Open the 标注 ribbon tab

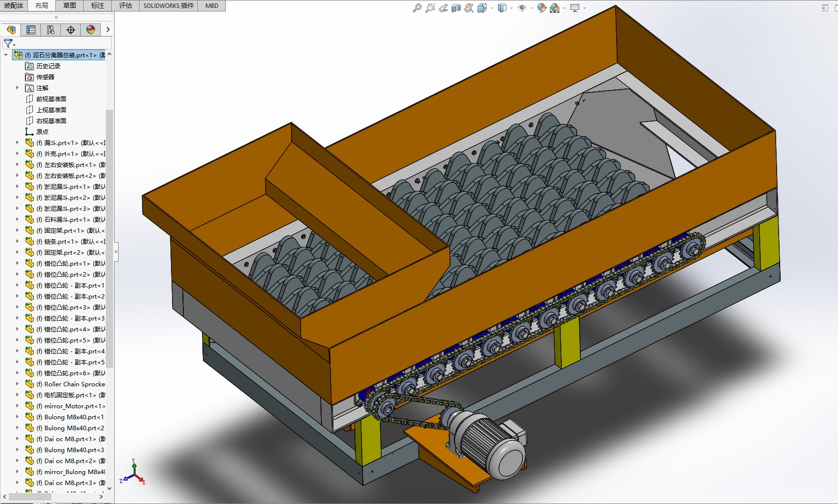(98, 5)
